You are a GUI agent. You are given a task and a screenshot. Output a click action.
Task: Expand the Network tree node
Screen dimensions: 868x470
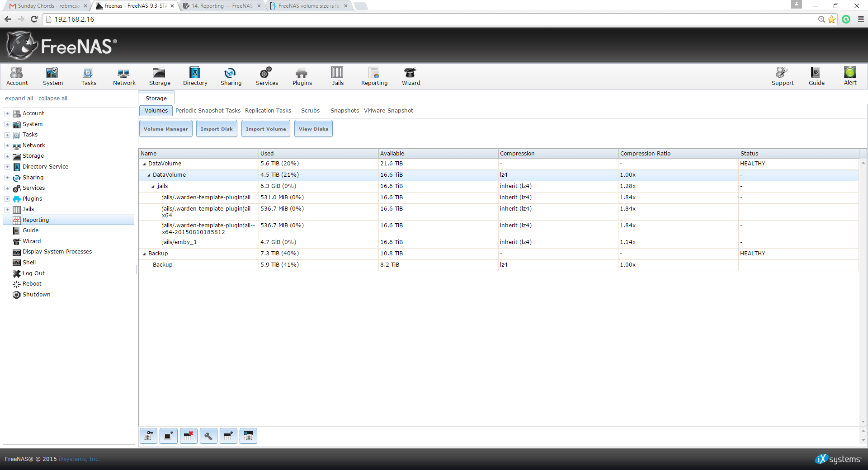pos(7,146)
